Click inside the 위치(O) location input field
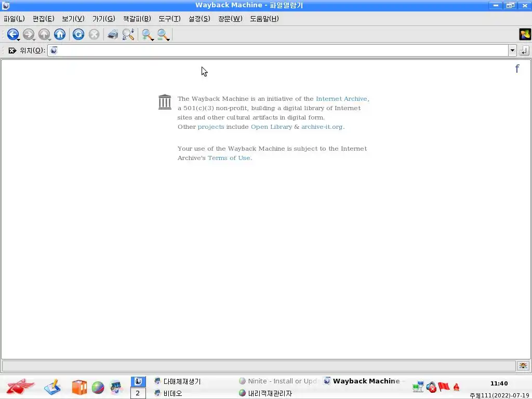532x399 pixels. coord(278,50)
